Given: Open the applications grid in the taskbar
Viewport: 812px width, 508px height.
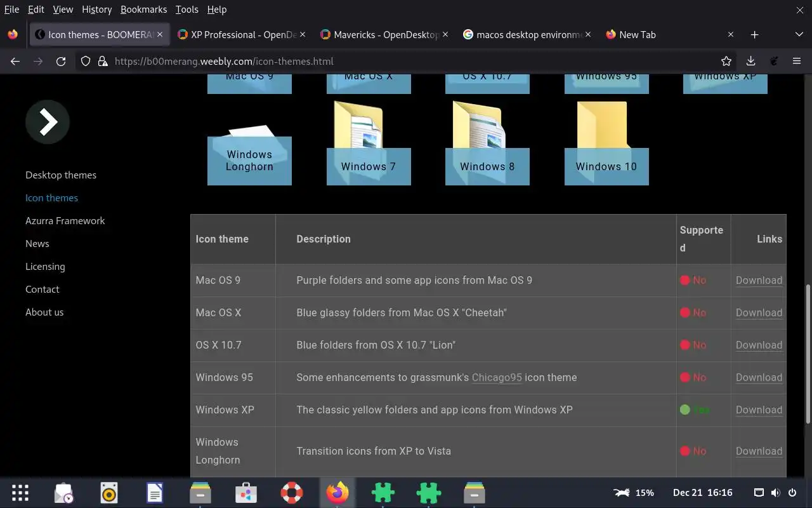Looking at the screenshot, I should tap(20, 493).
